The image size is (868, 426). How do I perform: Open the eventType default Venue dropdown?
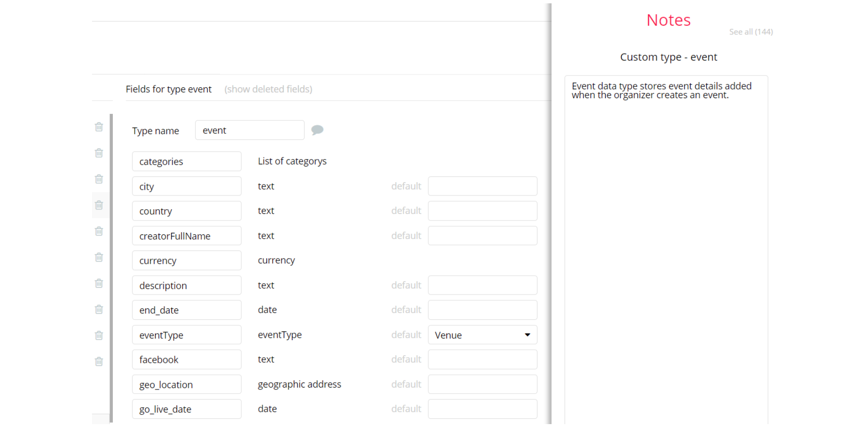[482, 335]
